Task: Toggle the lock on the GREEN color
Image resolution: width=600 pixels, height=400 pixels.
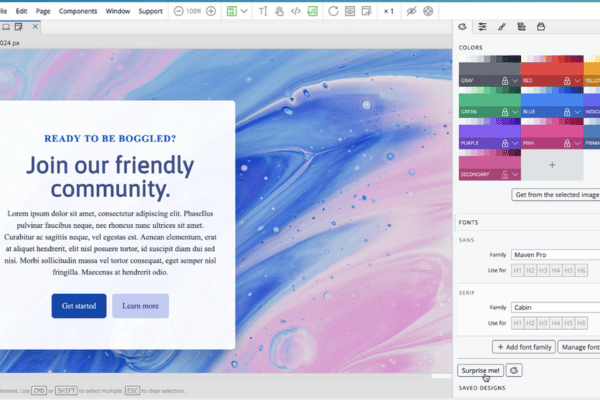Action: click(x=505, y=112)
